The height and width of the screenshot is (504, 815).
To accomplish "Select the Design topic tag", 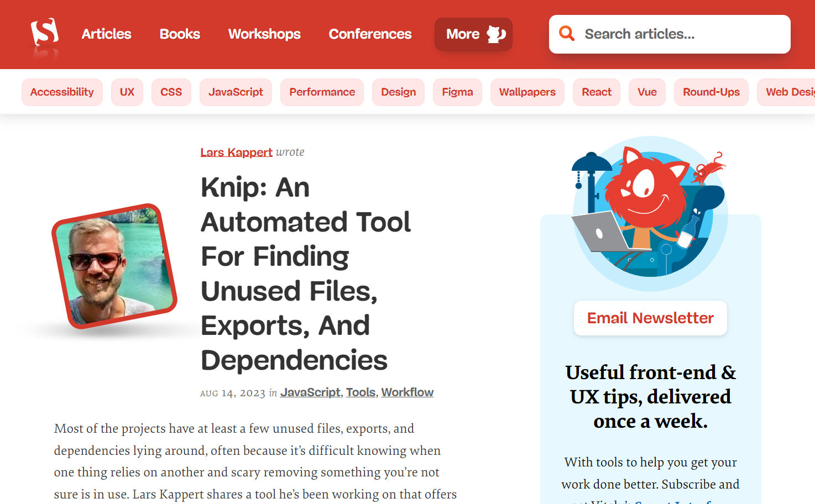I will point(398,92).
